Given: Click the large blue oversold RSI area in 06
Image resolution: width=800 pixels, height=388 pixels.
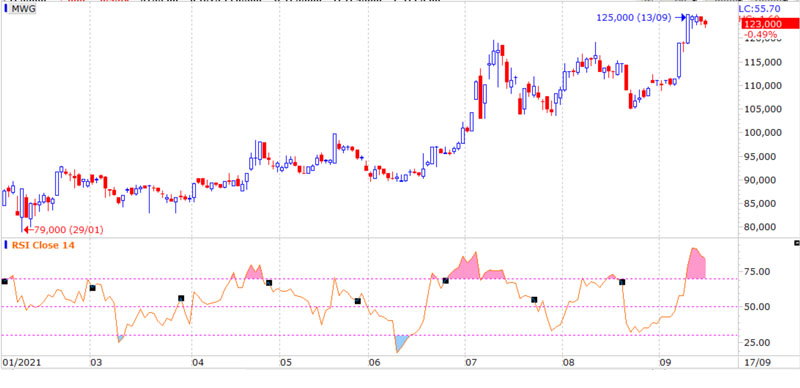Looking at the screenshot, I should pyautogui.click(x=401, y=342).
